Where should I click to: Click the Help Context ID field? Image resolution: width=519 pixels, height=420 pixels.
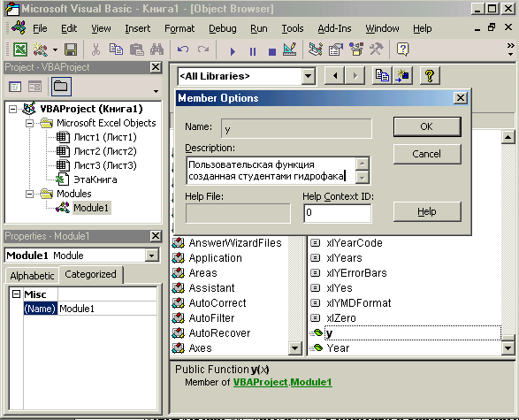[337, 213]
